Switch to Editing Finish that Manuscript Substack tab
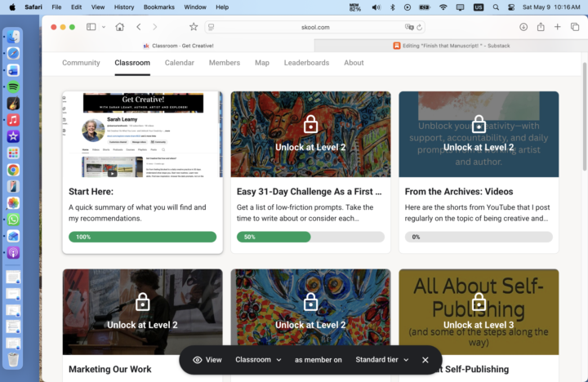The height and width of the screenshot is (382, 588). pyautogui.click(x=451, y=46)
